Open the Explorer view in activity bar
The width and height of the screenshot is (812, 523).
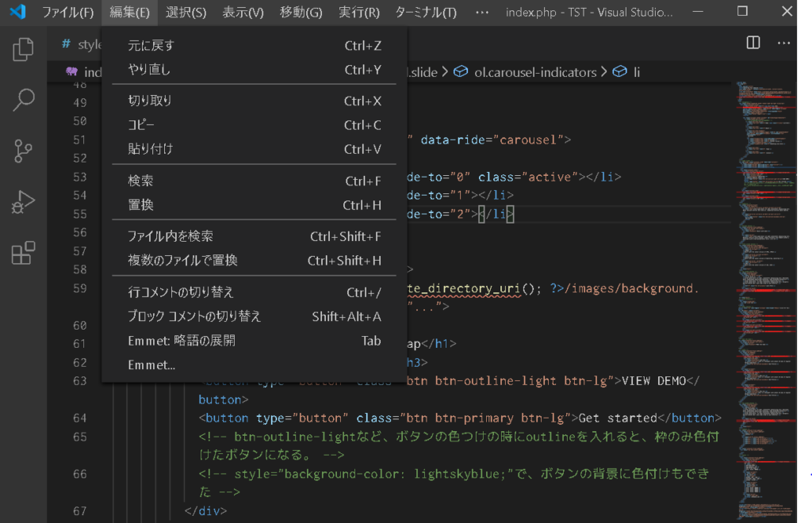[x=23, y=50]
